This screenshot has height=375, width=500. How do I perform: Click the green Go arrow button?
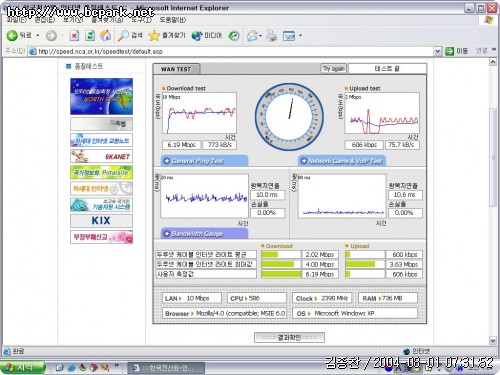(x=450, y=51)
